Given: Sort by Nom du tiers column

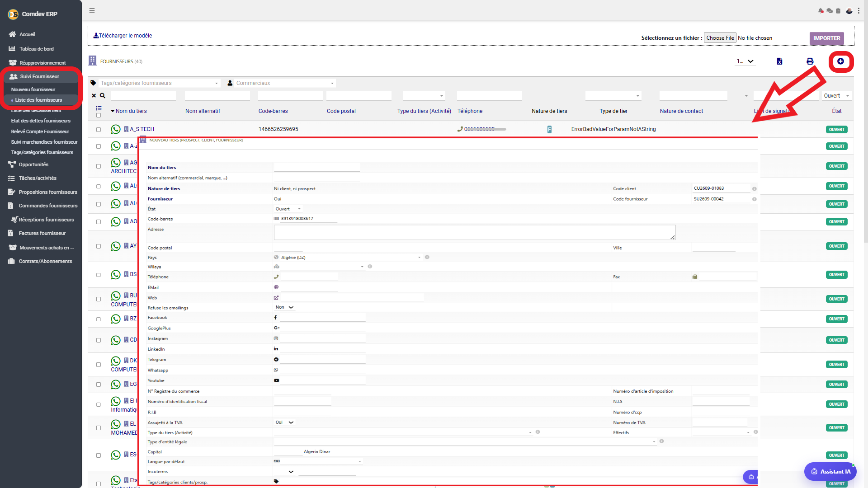Looking at the screenshot, I should [x=131, y=111].
